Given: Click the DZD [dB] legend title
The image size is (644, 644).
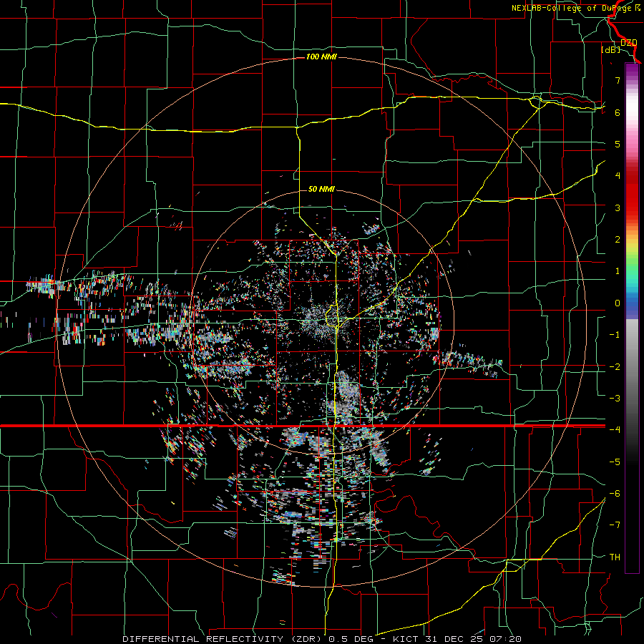Looking at the screenshot, I should [620, 46].
